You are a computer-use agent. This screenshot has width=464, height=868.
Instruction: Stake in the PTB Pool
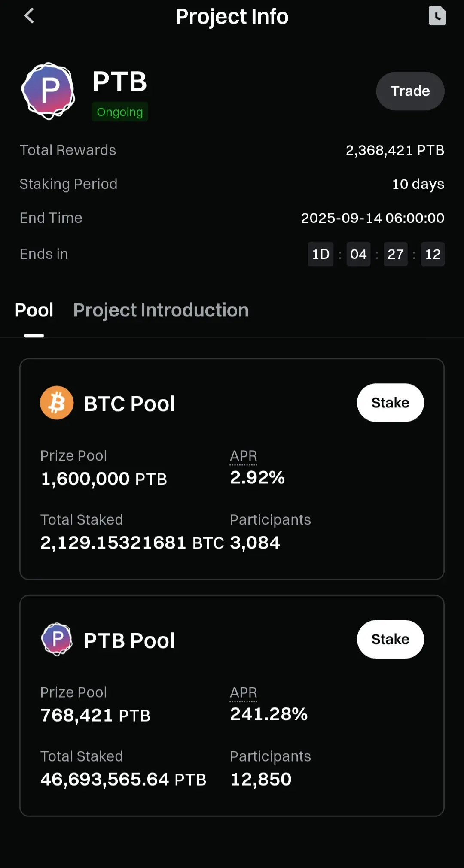click(390, 639)
